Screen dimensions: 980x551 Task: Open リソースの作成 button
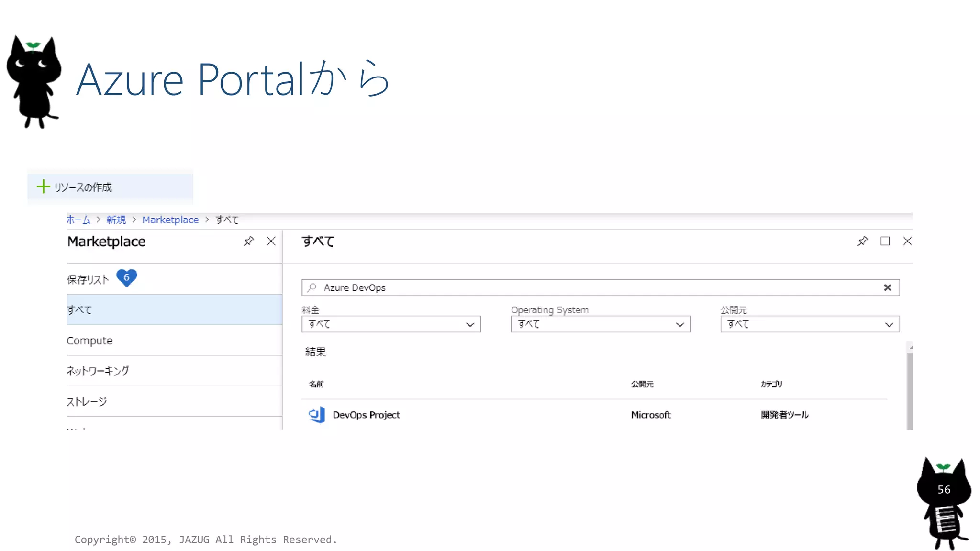[x=110, y=187]
